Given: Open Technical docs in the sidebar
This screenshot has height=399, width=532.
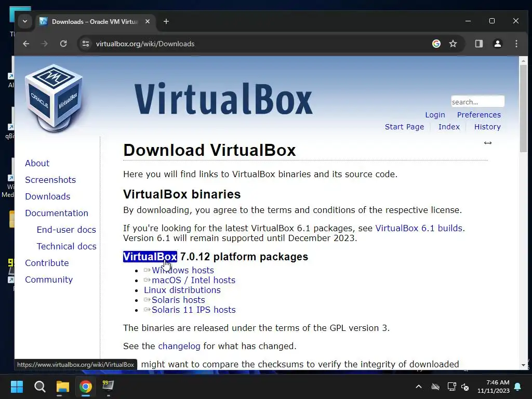Looking at the screenshot, I should tap(66, 246).
